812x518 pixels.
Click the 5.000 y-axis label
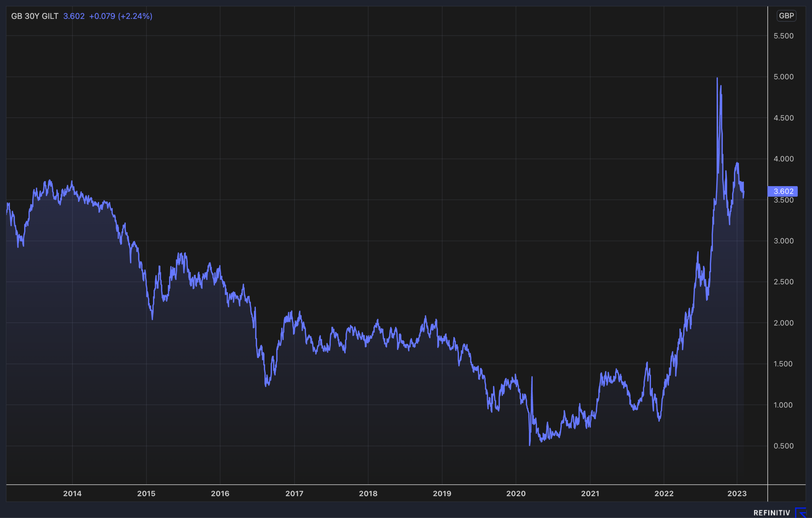[x=783, y=77]
